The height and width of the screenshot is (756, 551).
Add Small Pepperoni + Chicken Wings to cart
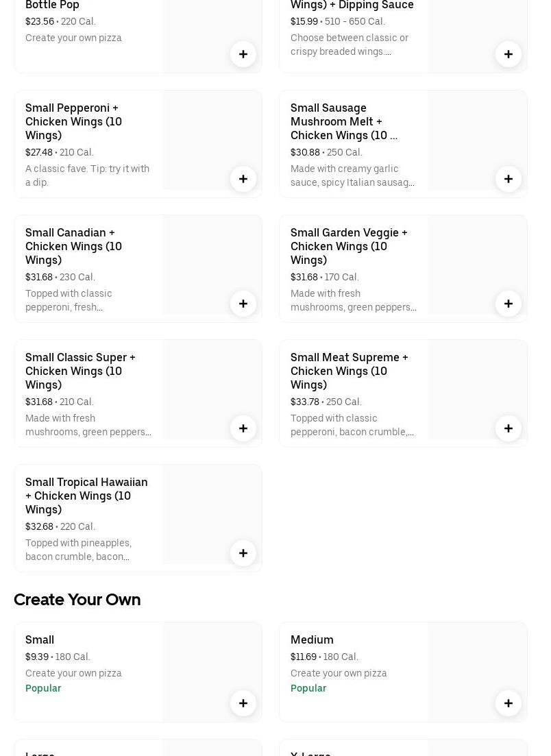(243, 179)
